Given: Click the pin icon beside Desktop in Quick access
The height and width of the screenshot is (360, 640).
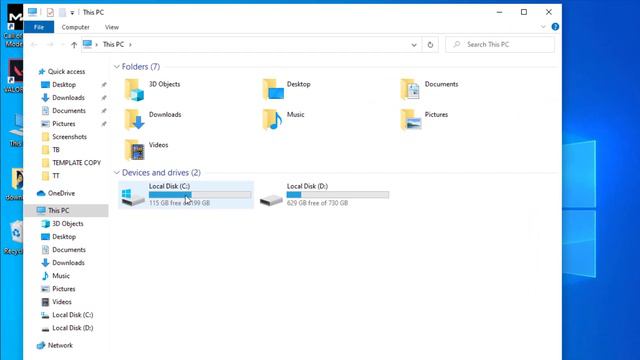Looking at the screenshot, I should 104,84.
